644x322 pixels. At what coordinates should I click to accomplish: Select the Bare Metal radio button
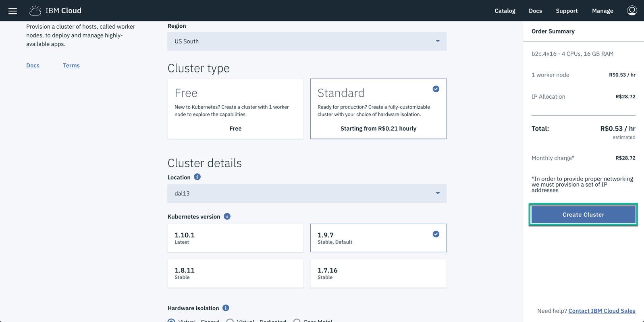pyautogui.click(x=297, y=320)
